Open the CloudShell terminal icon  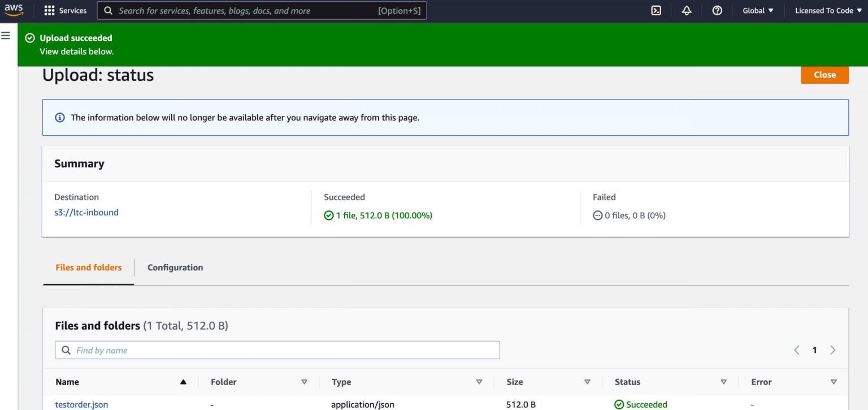656,11
